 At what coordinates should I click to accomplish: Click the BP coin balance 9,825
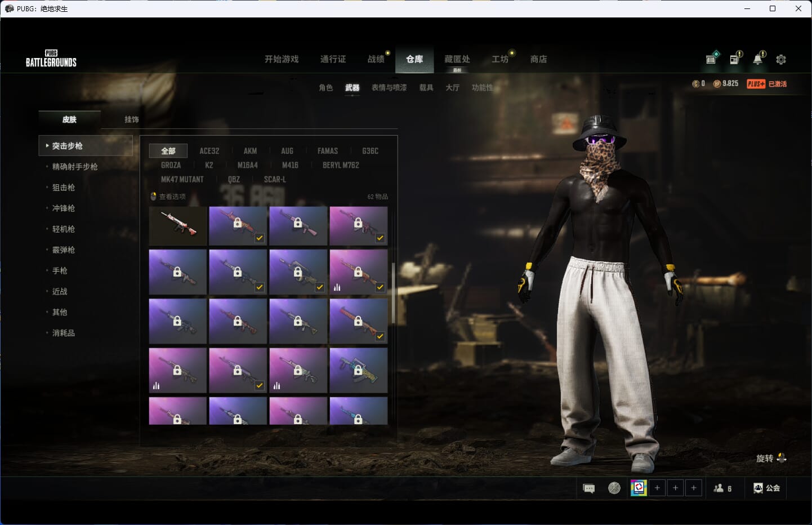[726, 83]
